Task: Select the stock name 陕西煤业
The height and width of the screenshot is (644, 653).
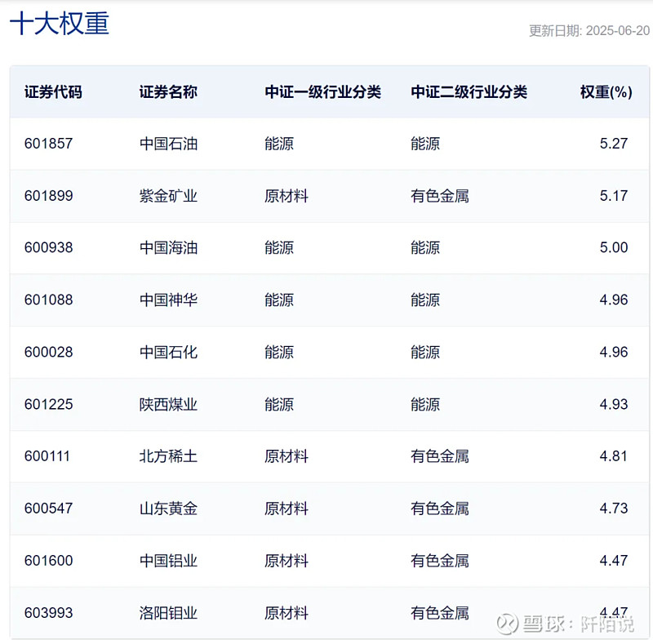Action: (x=168, y=405)
